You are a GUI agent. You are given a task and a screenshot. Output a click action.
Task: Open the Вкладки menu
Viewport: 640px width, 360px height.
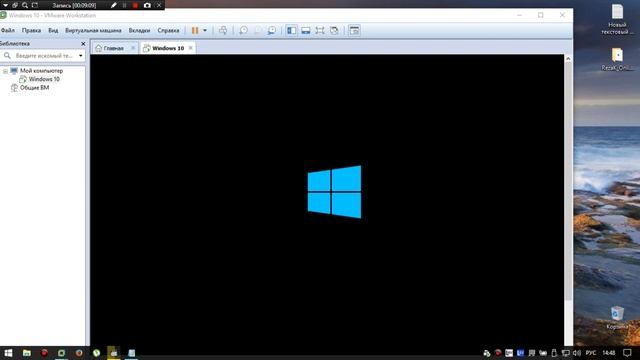point(139,31)
